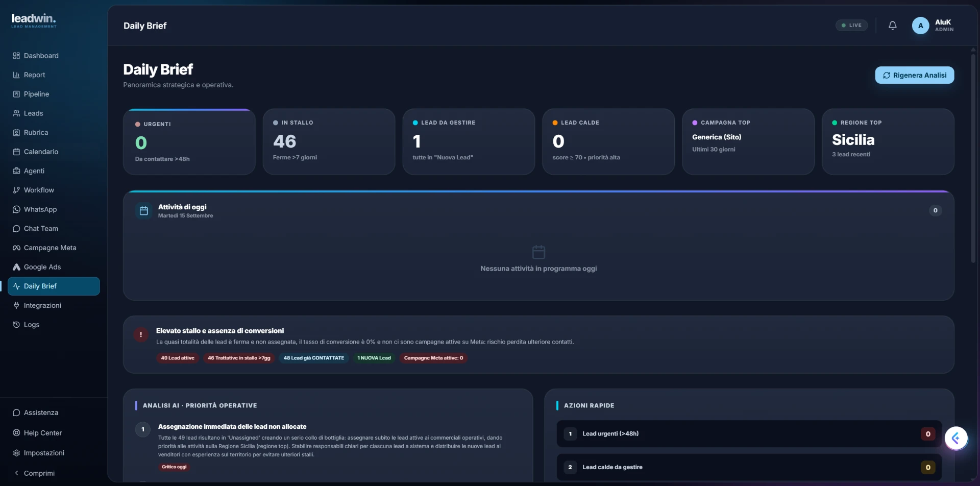Open the notifications bell
The width and height of the screenshot is (980, 486).
[x=892, y=26]
